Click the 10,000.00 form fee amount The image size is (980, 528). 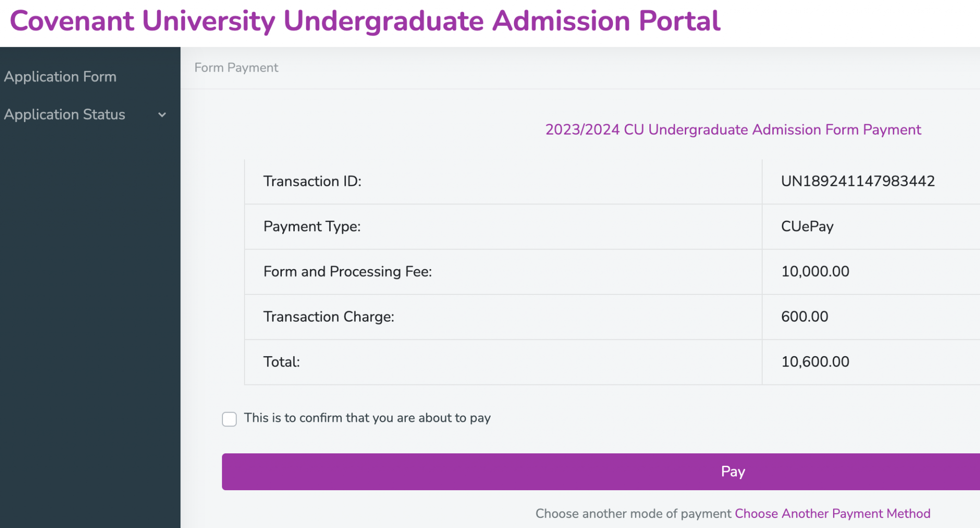pyautogui.click(x=815, y=271)
